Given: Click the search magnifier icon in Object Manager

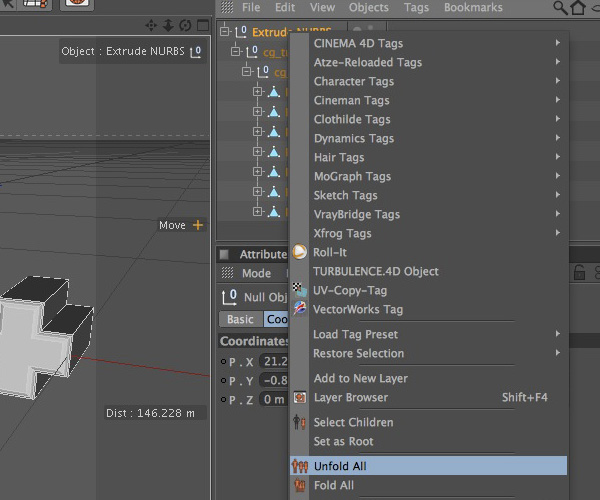Looking at the screenshot, I should click(x=560, y=7).
